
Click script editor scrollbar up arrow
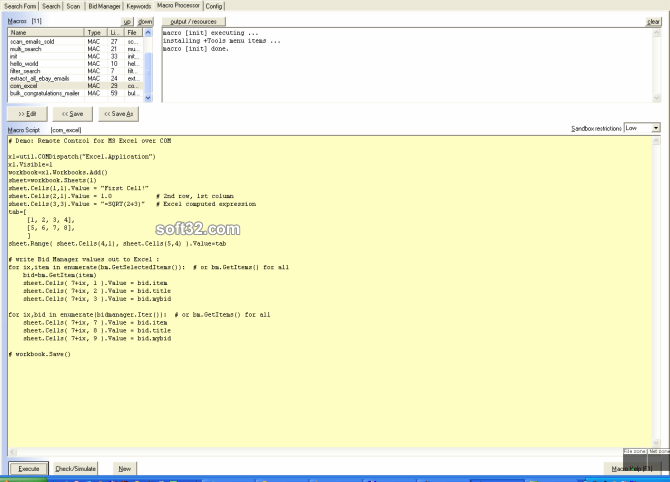tap(656, 141)
